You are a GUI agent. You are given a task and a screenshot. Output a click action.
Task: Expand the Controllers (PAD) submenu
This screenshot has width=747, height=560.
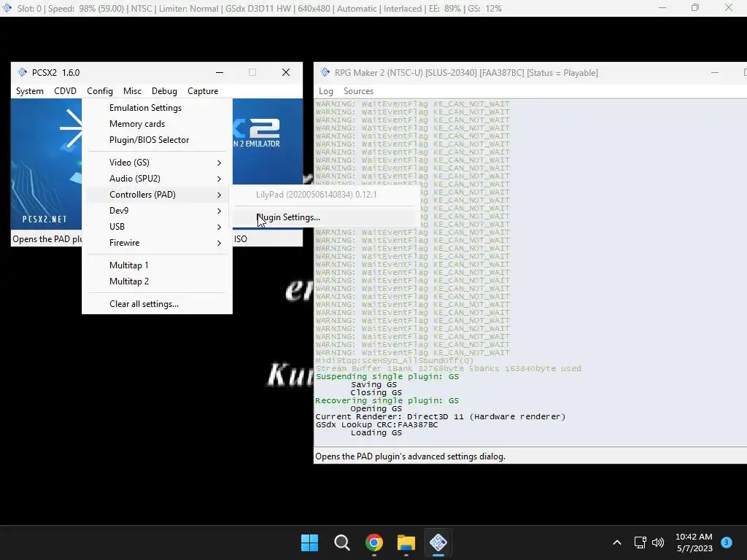(x=158, y=195)
